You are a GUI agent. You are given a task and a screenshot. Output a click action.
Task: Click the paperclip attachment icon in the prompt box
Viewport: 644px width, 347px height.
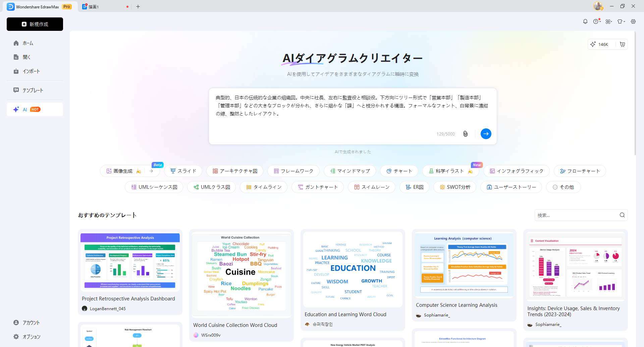(x=466, y=134)
